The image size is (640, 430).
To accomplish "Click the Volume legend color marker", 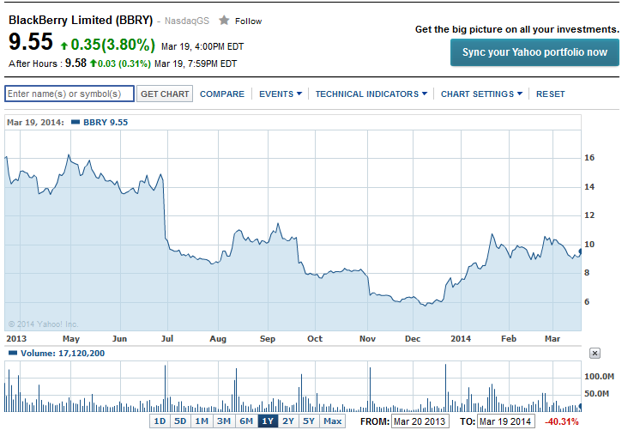I will click(13, 353).
